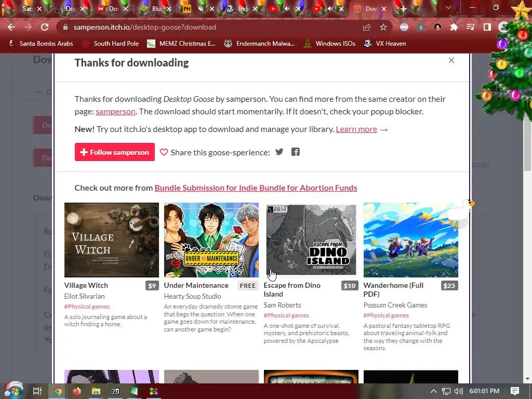
Task: Click the Escape from Dino Island title
Action: coord(292,290)
